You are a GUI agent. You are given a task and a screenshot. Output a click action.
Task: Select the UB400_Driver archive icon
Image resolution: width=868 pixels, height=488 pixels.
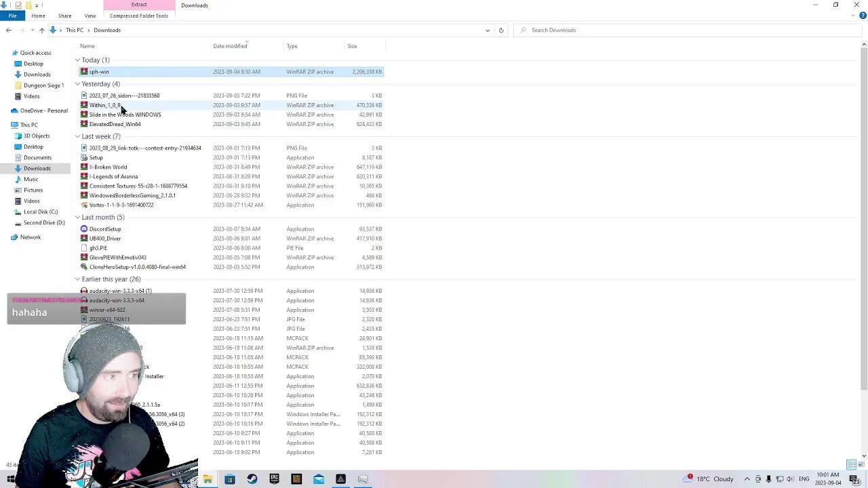[x=84, y=239]
